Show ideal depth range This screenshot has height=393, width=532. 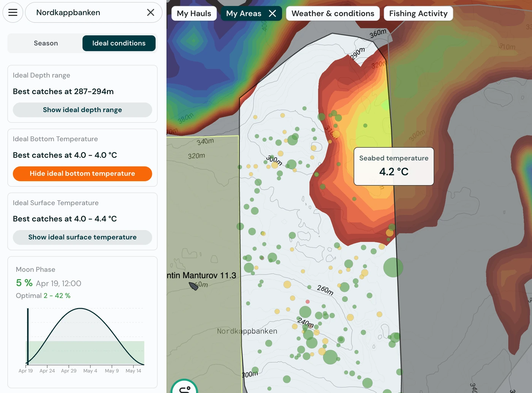(x=82, y=110)
